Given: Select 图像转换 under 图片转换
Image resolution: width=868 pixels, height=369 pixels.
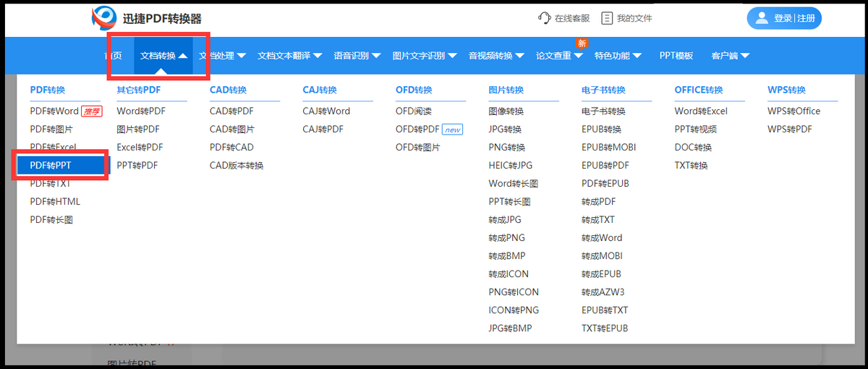Looking at the screenshot, I should (x=506, y=111).
